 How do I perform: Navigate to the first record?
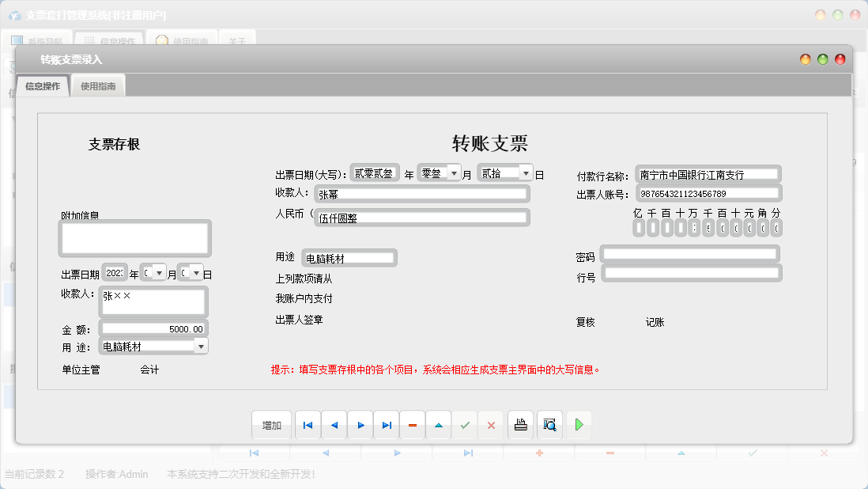tap(308, 425)
